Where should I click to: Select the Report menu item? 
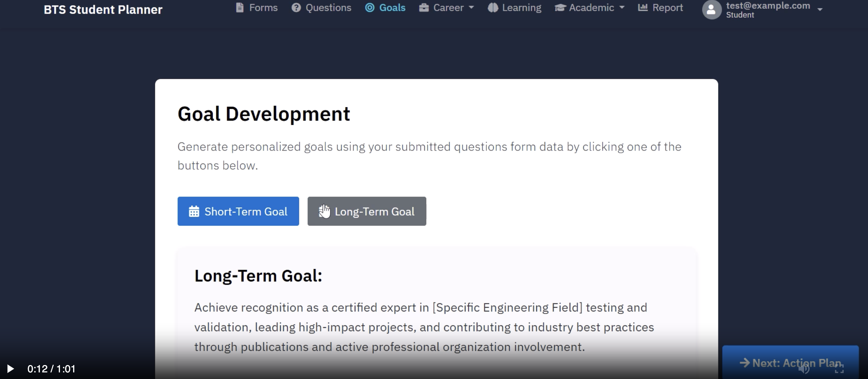(x=660, y=7)
